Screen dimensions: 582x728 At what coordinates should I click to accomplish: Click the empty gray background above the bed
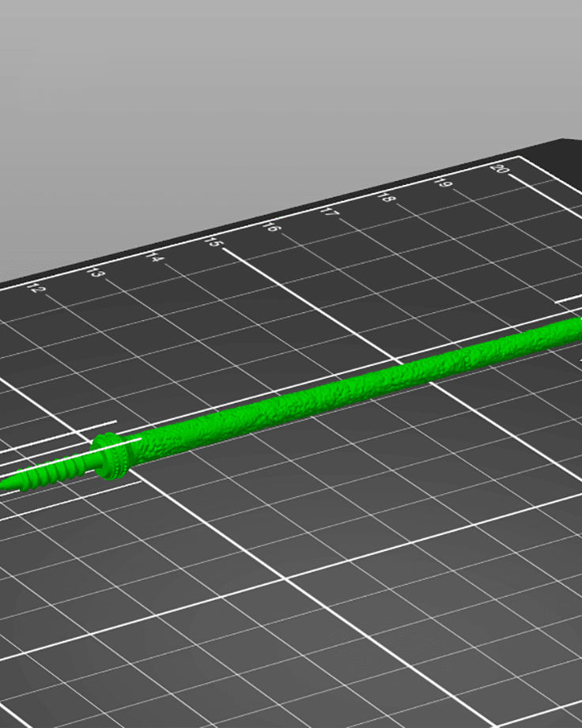pyautogui.click(x=278, y=92)
